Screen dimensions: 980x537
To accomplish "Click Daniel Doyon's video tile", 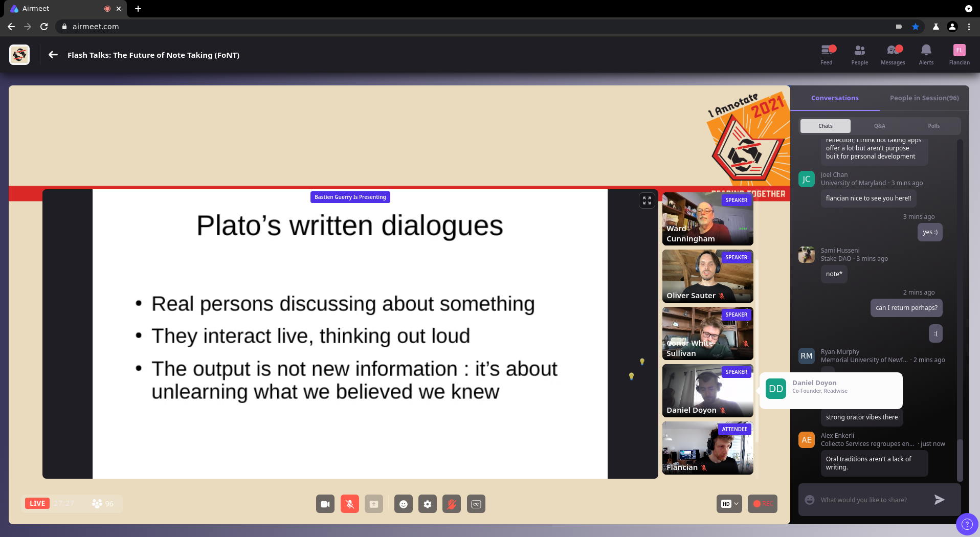I will point(707,391).
